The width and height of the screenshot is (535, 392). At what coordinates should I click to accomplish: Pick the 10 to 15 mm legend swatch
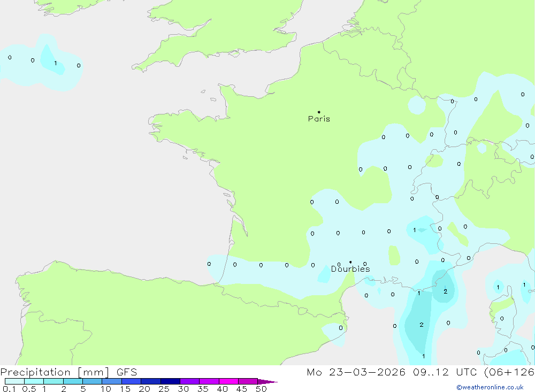pyautogui.click(x=112, y=381)
